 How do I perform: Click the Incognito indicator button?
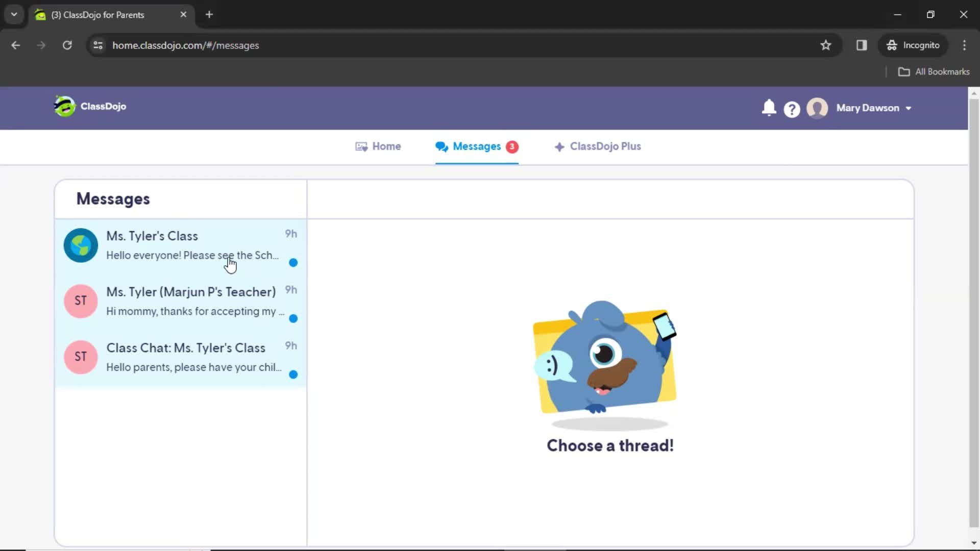coord(913,45)
